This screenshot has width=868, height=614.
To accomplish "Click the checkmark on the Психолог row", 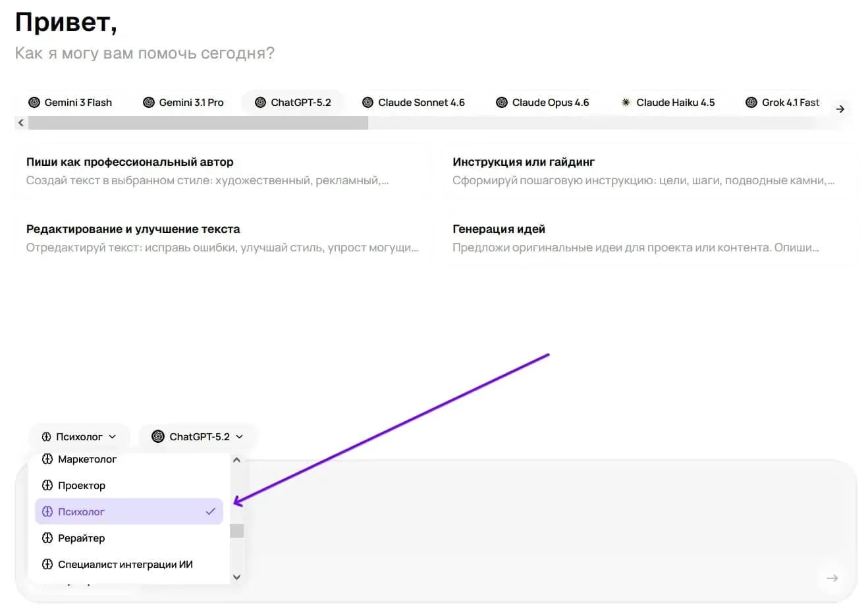I will [211, 511].
